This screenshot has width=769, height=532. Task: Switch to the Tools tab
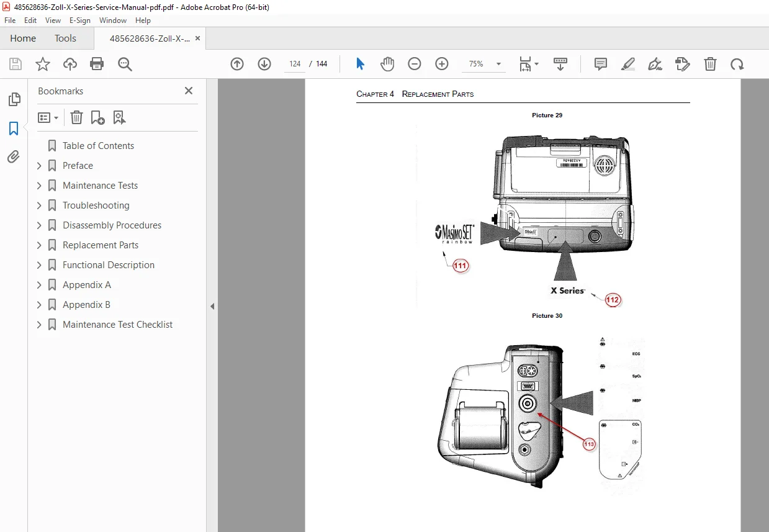(x=65, y=38)
